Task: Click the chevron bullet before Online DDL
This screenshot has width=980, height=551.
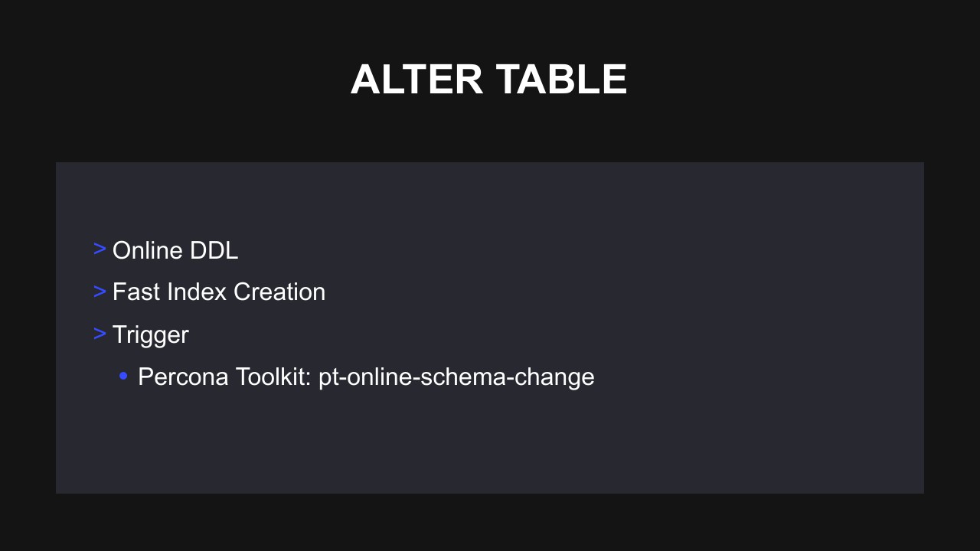Action: (100, 249)
